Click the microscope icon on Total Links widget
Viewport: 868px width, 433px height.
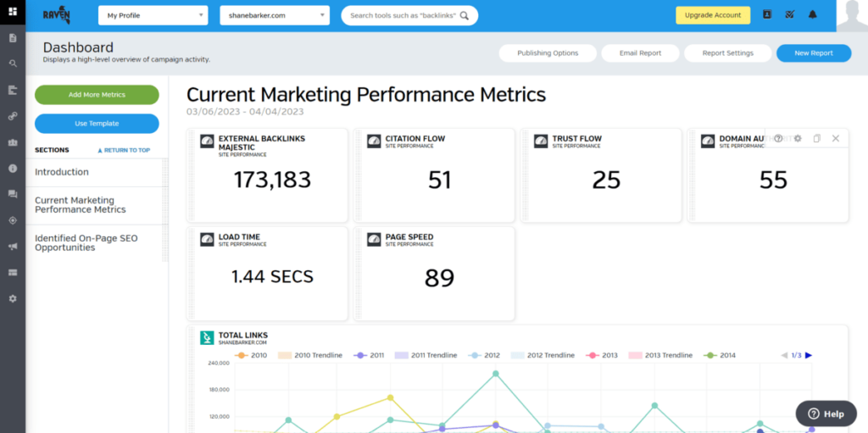pos(207,337)
